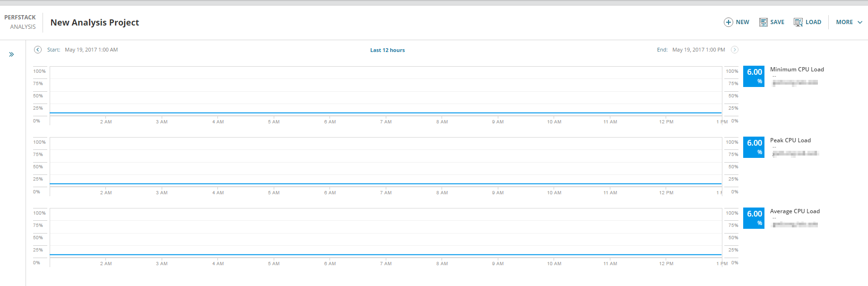Screen dimensions: 868x286
Task: Click the Peak CPU Load 6.00% swatch
Action: point(754,147)
